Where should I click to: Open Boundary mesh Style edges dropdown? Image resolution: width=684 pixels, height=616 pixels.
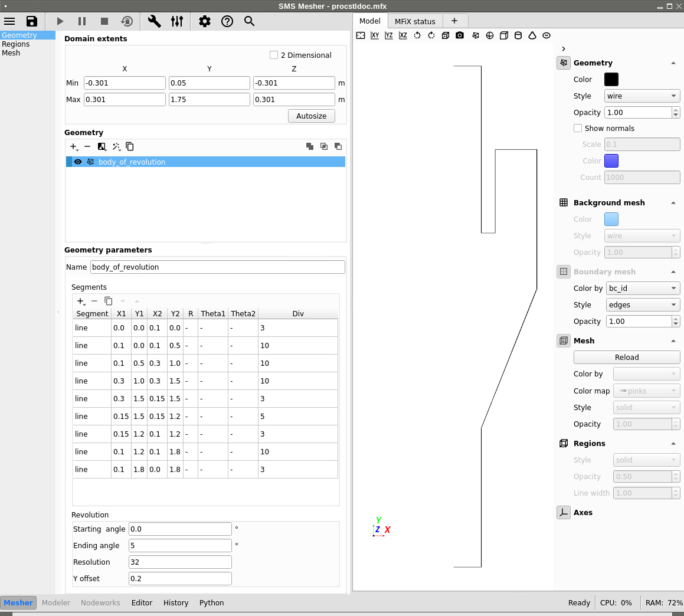(x=642, y=304)
